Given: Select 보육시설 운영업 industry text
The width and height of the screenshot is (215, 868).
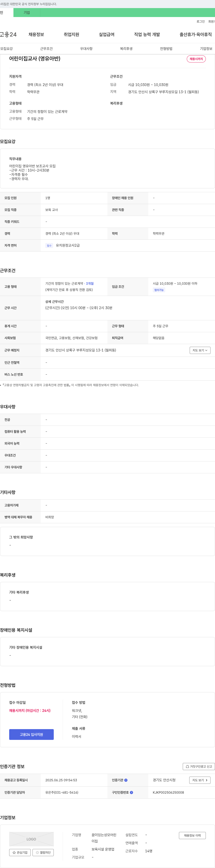Looking at the screenshot, I should 103,849.
